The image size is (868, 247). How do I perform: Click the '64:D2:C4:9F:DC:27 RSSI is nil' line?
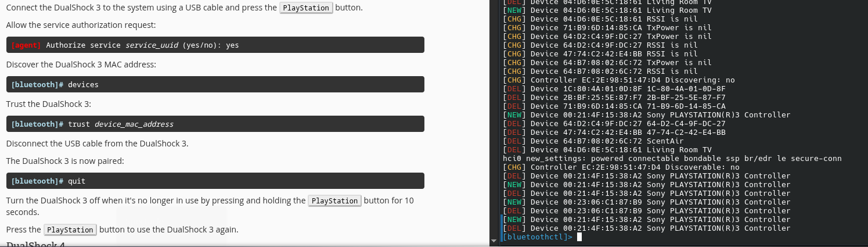(600, 45)
